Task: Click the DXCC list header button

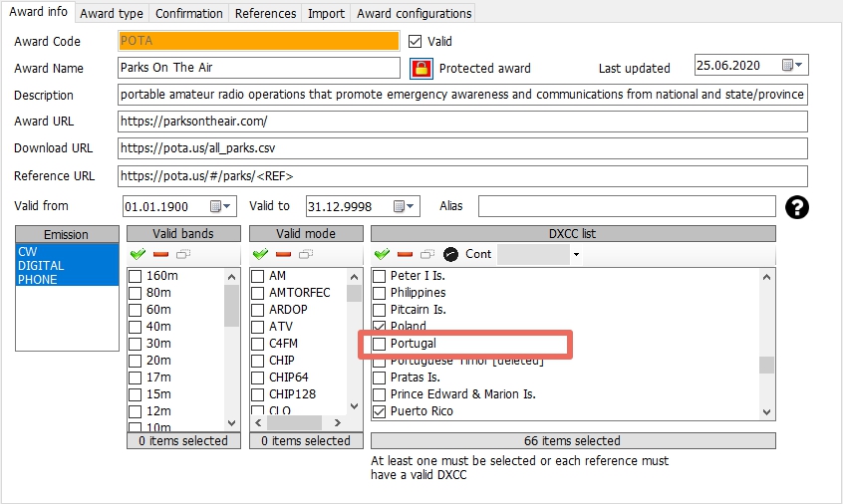Action: [573, 234]
